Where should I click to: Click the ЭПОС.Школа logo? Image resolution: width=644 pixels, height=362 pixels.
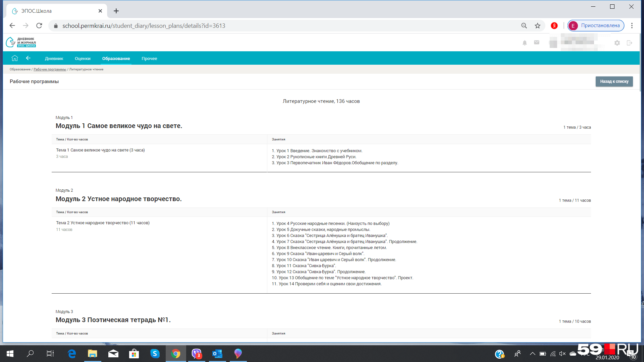click(x=21, y=42)
